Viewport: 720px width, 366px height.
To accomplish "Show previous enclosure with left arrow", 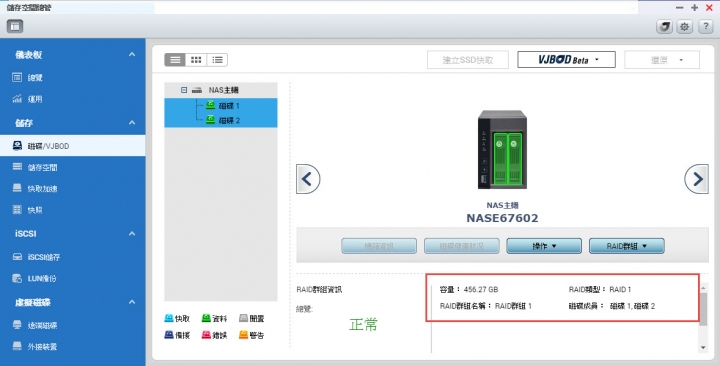I will tap(308, 179).
